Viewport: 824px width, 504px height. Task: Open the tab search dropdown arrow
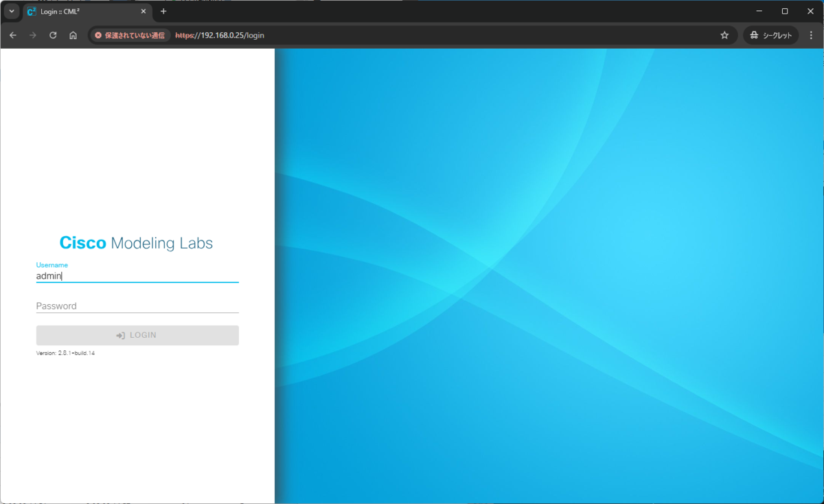click(11, 12)
